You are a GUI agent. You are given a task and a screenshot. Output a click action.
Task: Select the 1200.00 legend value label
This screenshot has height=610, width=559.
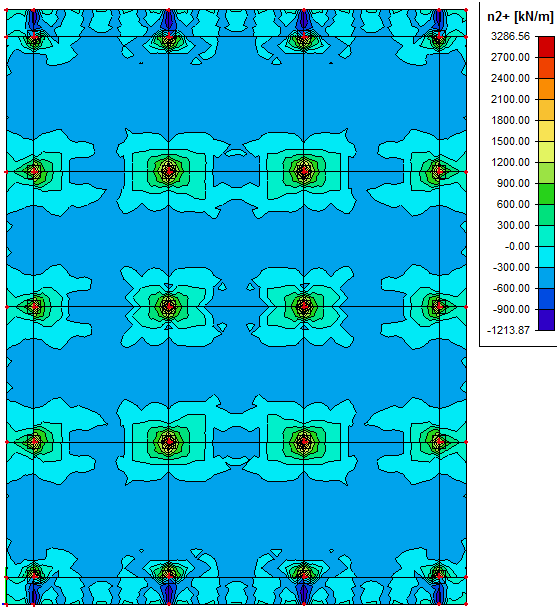tap(510, 162)
